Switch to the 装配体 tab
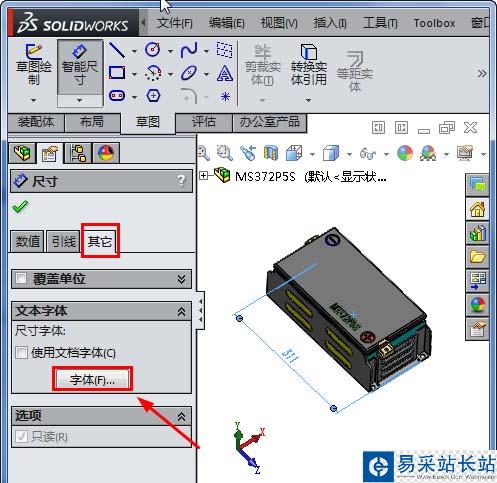This screenshot has width=497, height=483. point(36,122)
